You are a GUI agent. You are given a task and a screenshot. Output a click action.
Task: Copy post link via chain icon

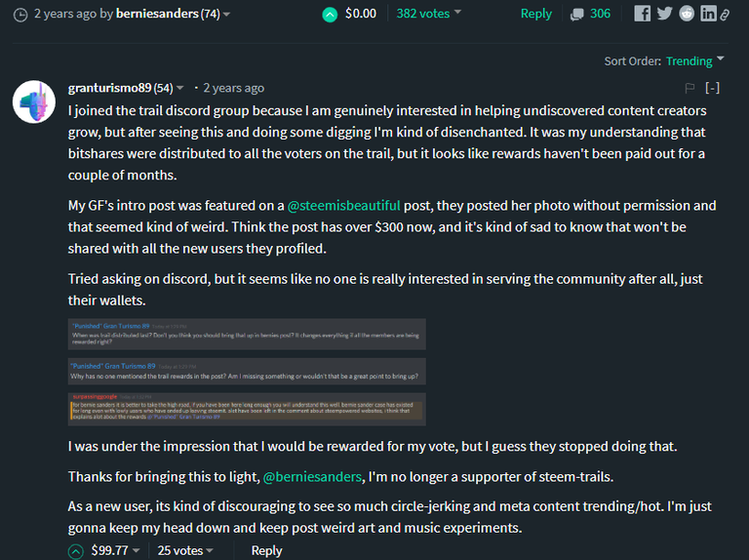[725, 15]
